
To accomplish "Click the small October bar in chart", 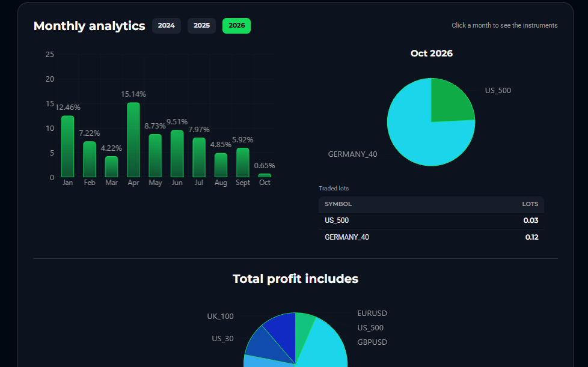I will [265, 175].
